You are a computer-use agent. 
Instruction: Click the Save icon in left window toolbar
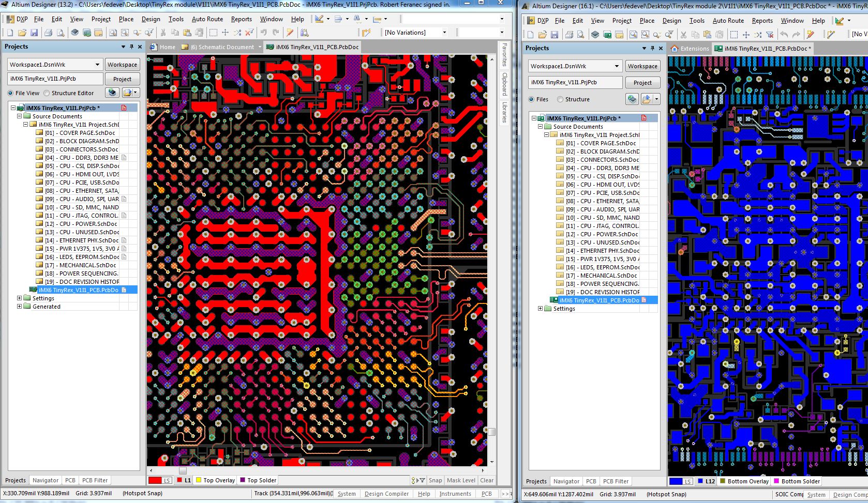(34, 33)
